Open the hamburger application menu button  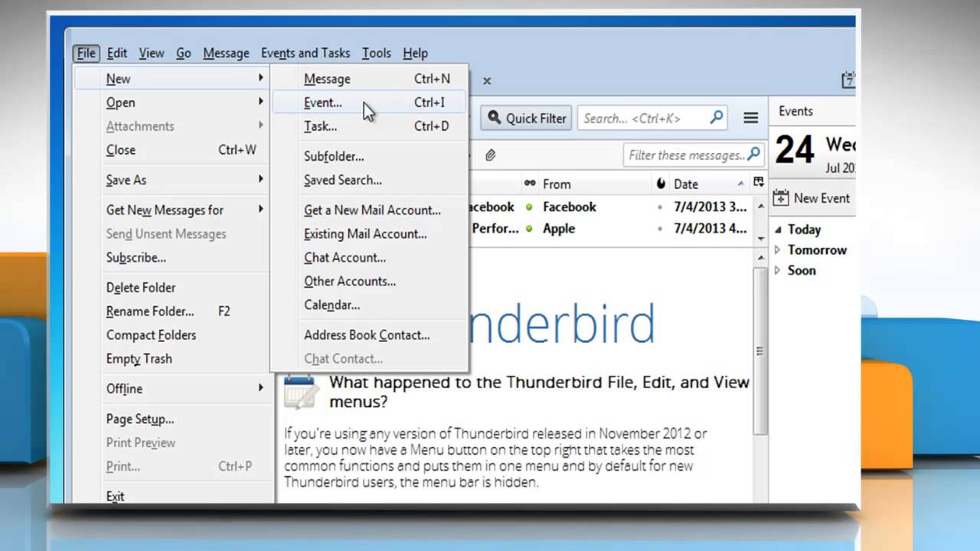(750, 118)
